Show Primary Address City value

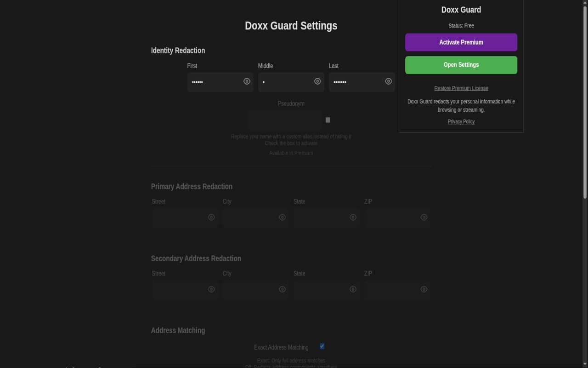point(282,217)
